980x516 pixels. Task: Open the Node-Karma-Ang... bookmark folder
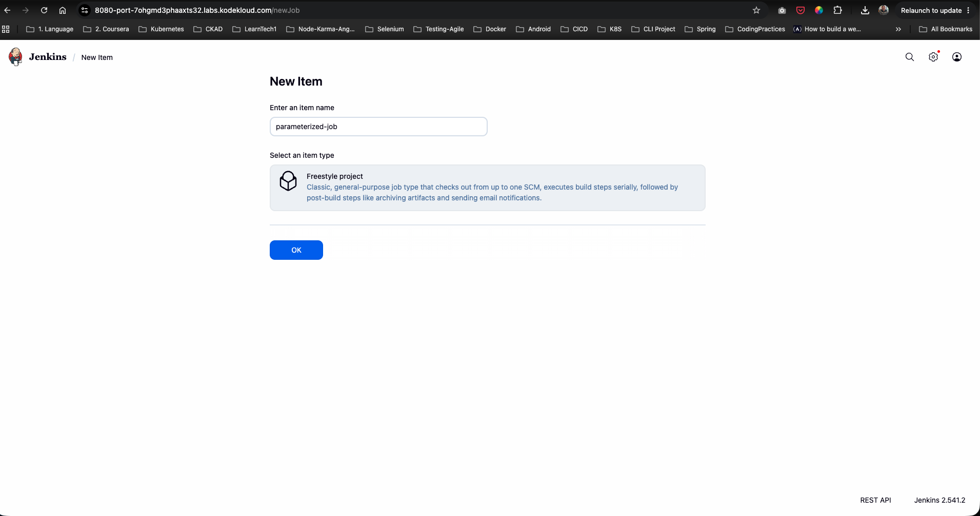point(321,29)
